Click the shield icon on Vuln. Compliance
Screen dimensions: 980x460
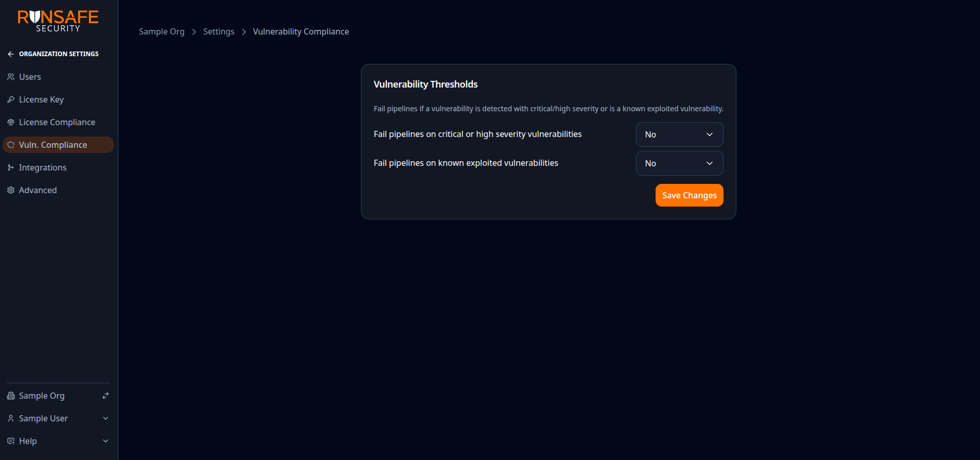pos(11,145)
